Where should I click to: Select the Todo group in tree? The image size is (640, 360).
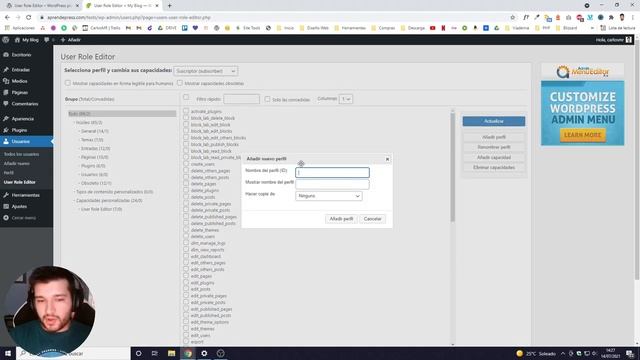coord(122,113)
